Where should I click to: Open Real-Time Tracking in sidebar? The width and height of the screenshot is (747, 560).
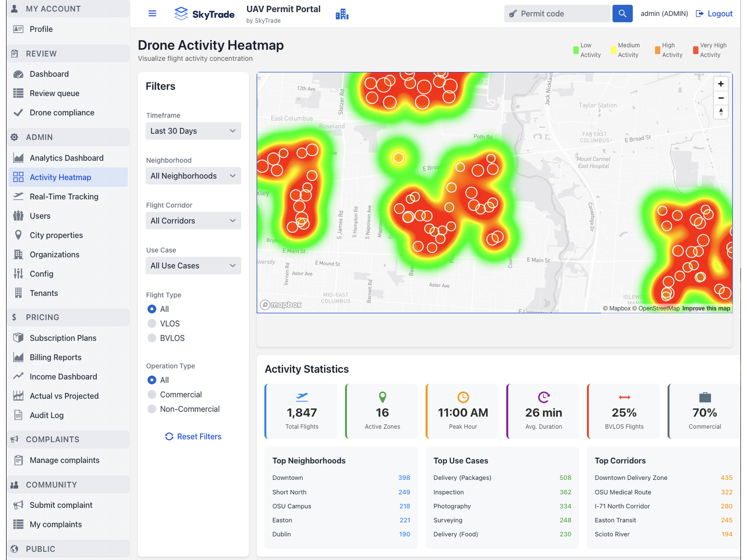(x=64, y=196)
